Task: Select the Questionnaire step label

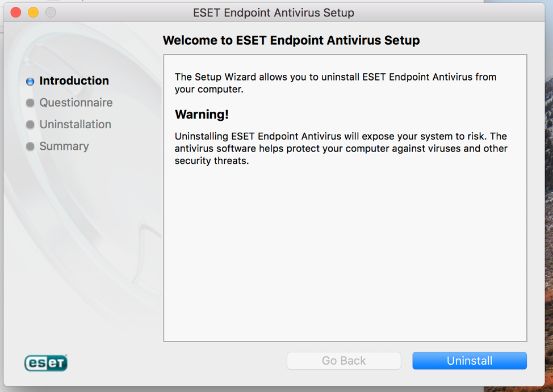Action: (x=76, y=103)
